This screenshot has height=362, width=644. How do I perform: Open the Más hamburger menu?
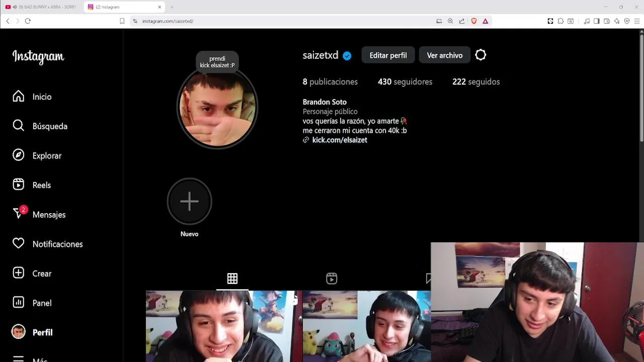pyautogui.click(x=30, y=359)
